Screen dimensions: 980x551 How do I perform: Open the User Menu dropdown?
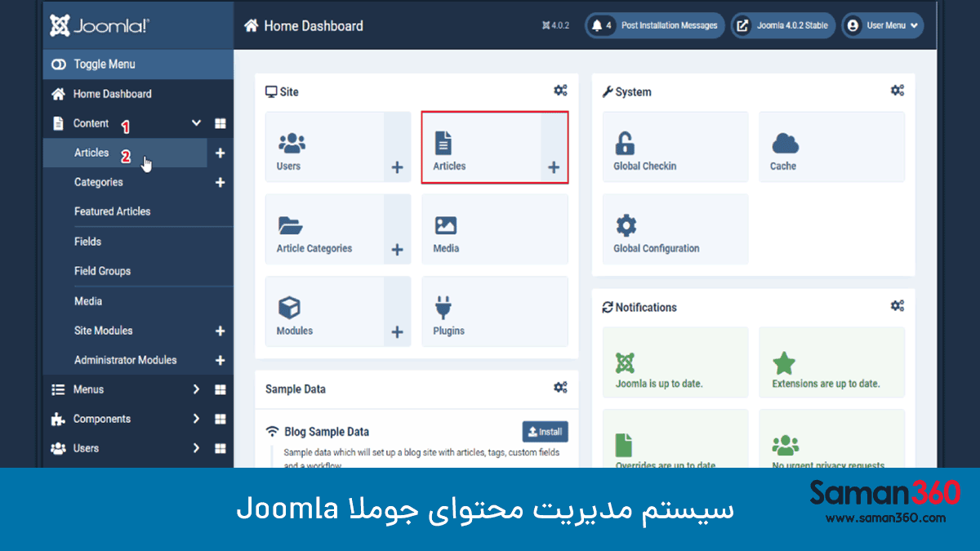[x=882, y=25]
